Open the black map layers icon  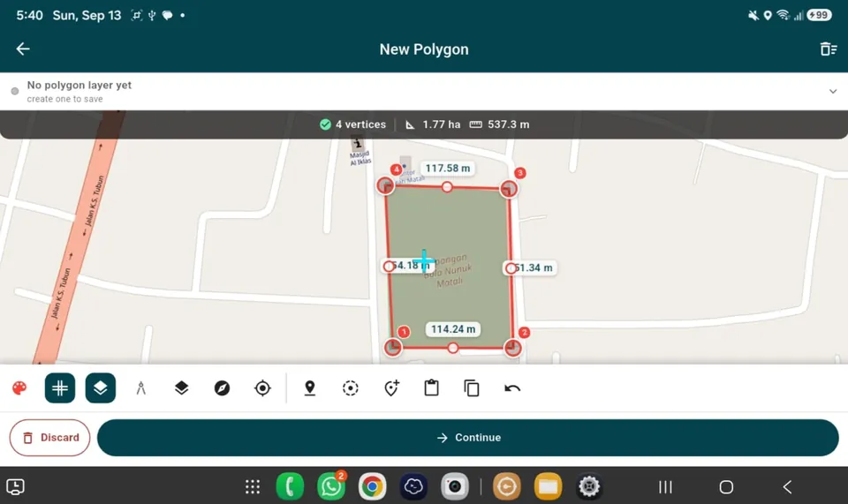tap(182, 387)
